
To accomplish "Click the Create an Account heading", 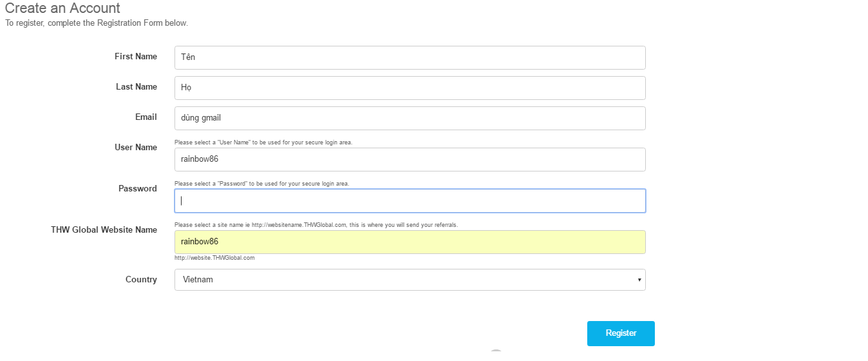I will click(x=62, y=8).
